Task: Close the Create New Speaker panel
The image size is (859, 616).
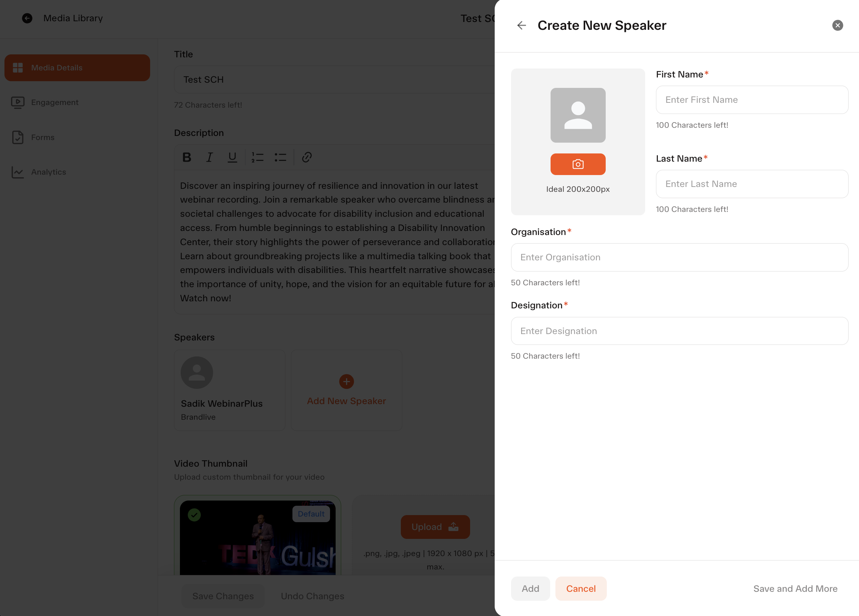Action: click(837, 25)
